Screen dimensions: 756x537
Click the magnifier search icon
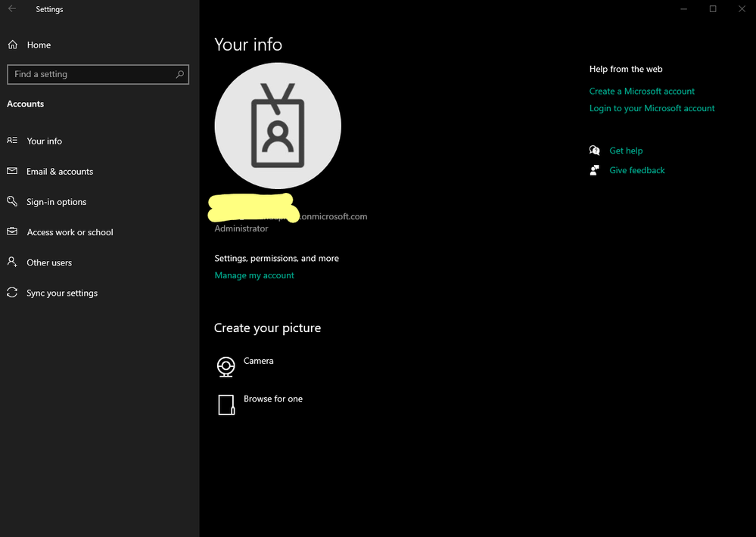pyautogui.click(x=180, y=74)
